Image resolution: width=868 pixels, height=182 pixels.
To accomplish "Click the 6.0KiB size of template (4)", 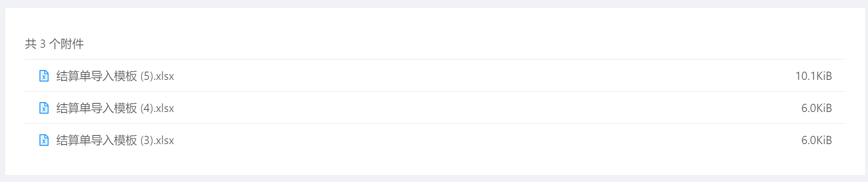I will (816, 108).
